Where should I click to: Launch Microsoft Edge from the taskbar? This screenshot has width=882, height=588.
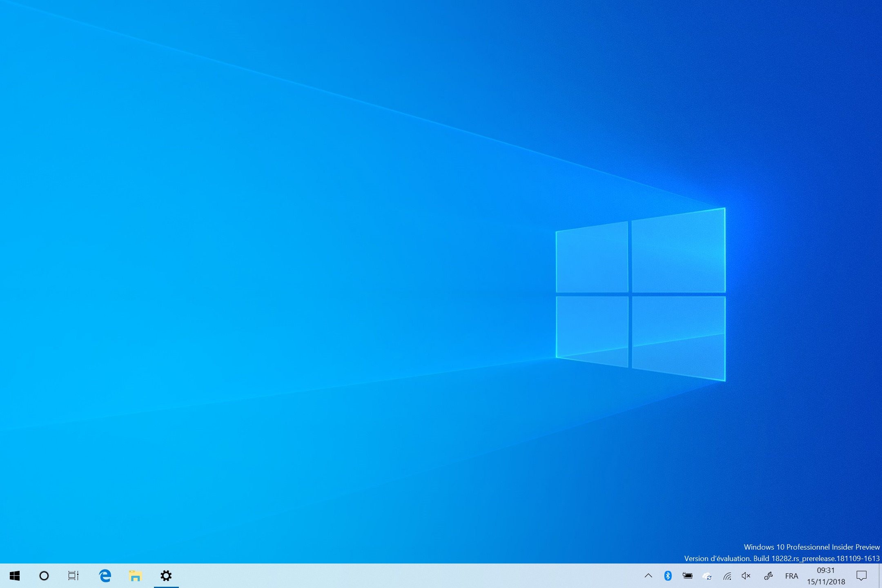105,576
